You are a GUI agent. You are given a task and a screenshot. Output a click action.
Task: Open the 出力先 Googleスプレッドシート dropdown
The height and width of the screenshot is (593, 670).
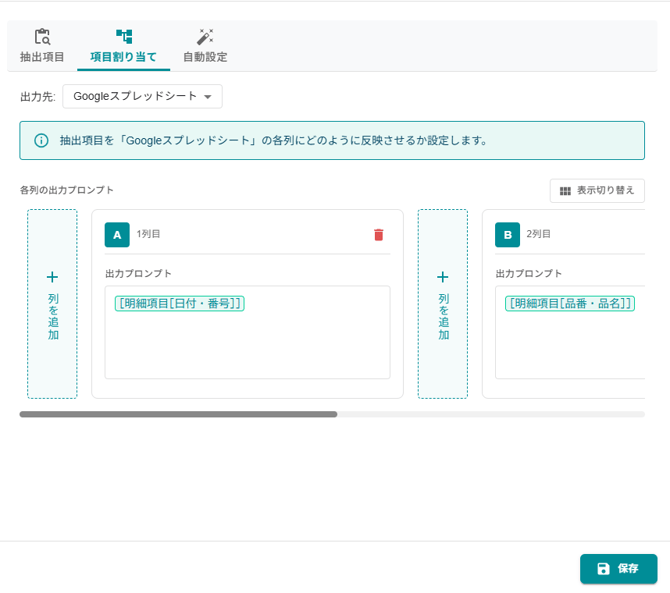point(142,96)
